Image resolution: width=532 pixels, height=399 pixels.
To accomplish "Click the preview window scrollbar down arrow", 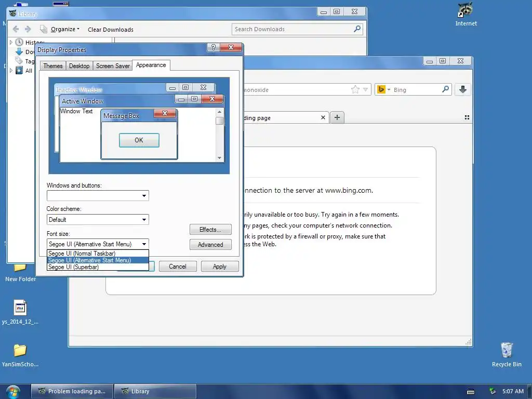I will (x=220, y=158).
